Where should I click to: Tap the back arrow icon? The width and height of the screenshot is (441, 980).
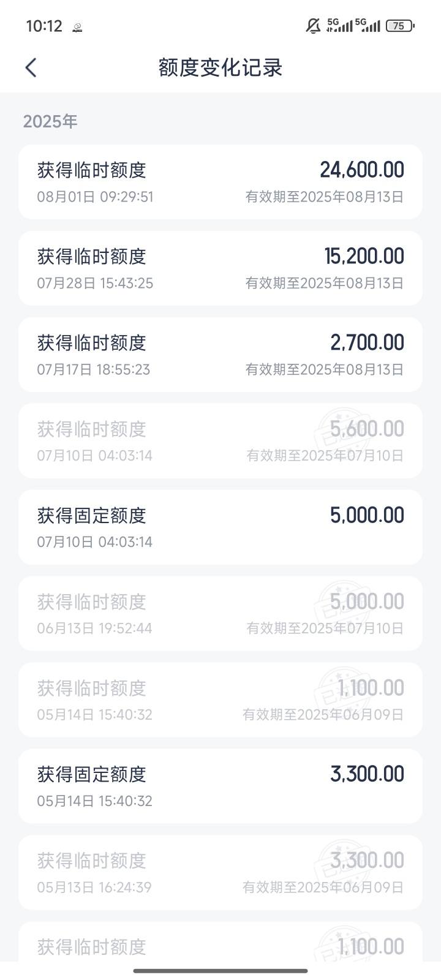click(31, 67)
